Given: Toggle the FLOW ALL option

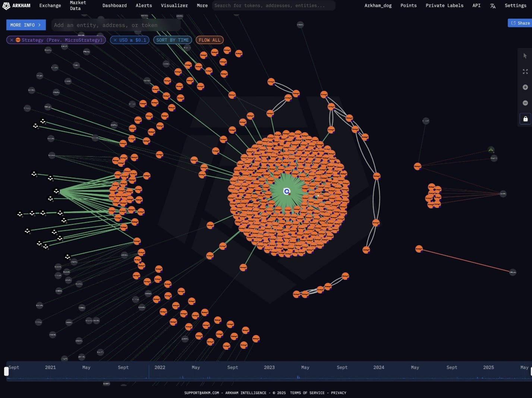Looking at the screenshot, I should 210,40.
